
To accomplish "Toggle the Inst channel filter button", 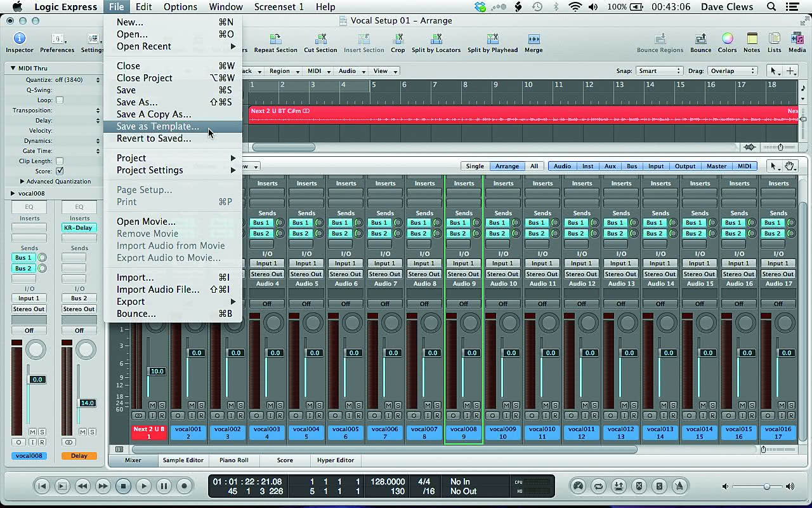I will 588,166.
